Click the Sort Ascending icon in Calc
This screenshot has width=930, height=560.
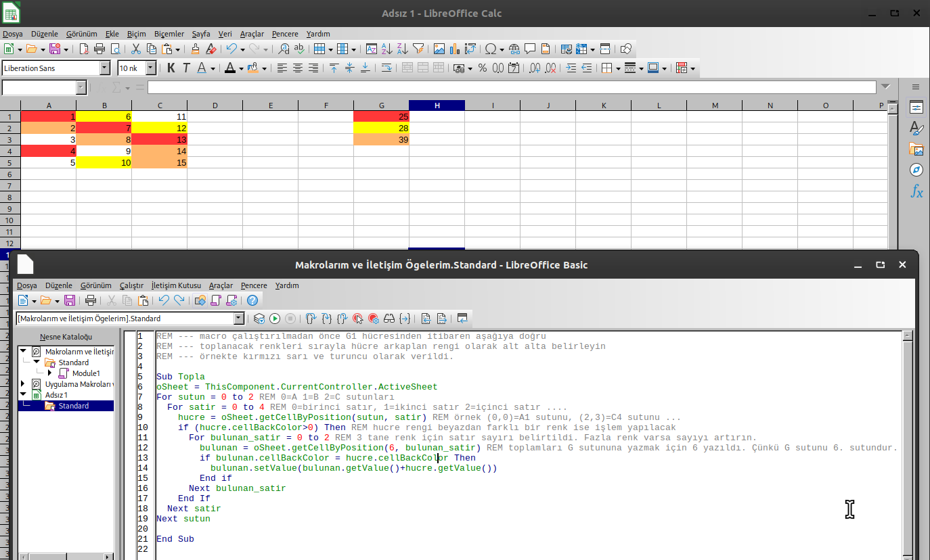(x=387, y=49)
